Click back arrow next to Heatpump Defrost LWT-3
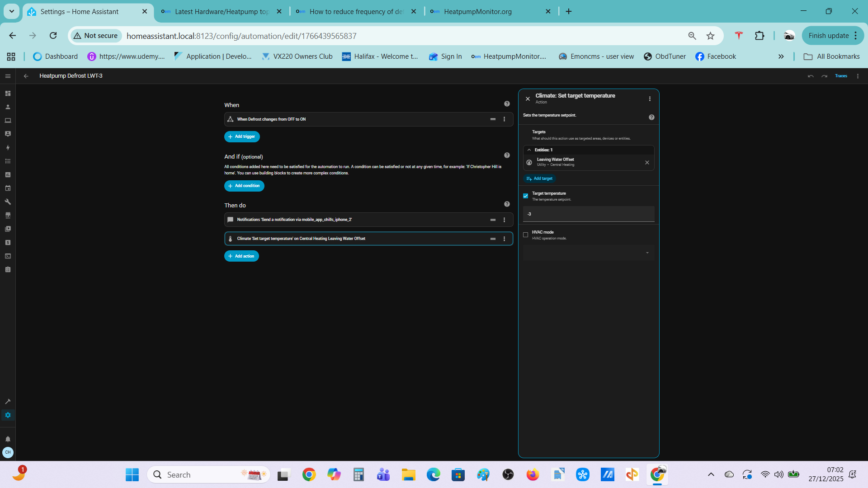Image resolution: width=868 pixels, height=488 pixels. (26, 76)
